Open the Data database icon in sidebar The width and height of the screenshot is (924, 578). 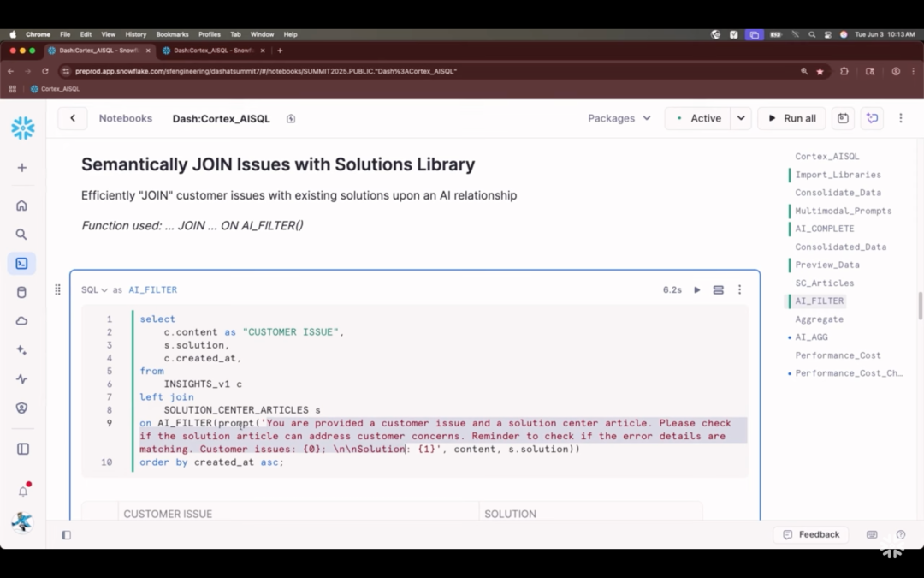[x=21, y=292]
